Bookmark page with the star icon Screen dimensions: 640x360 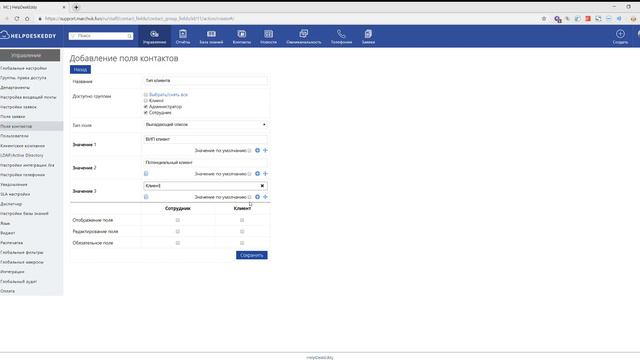(x=544, y=19)
